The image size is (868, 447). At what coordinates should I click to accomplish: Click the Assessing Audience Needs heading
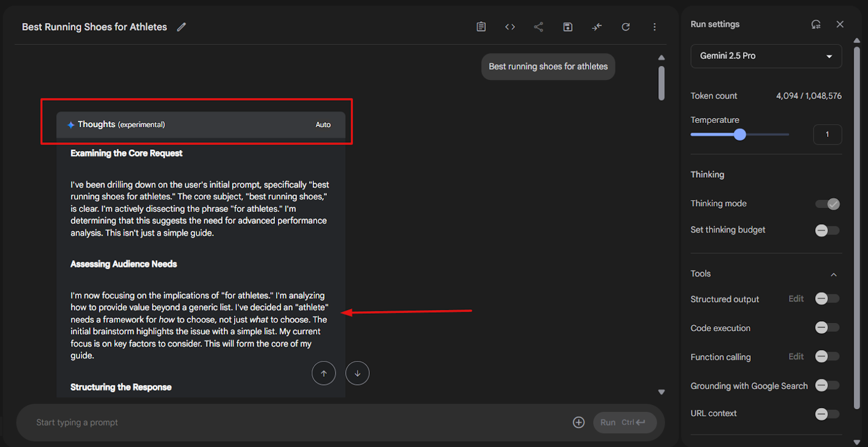[123, 264]
